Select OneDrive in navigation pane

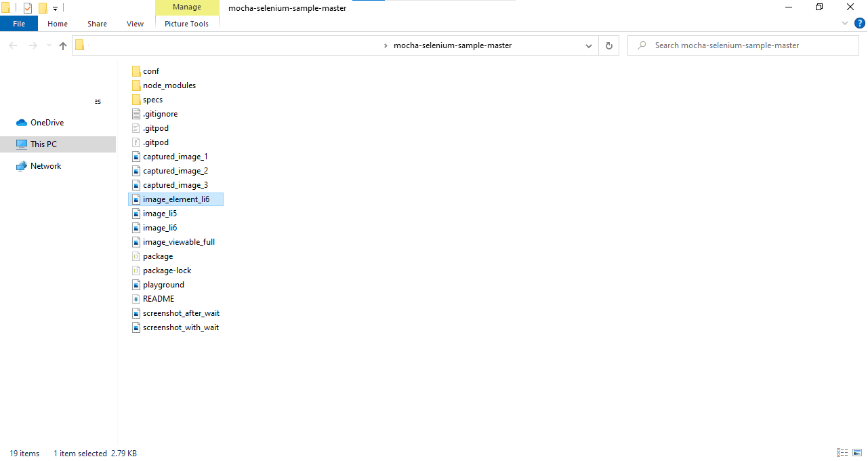(x=47, y=123)
